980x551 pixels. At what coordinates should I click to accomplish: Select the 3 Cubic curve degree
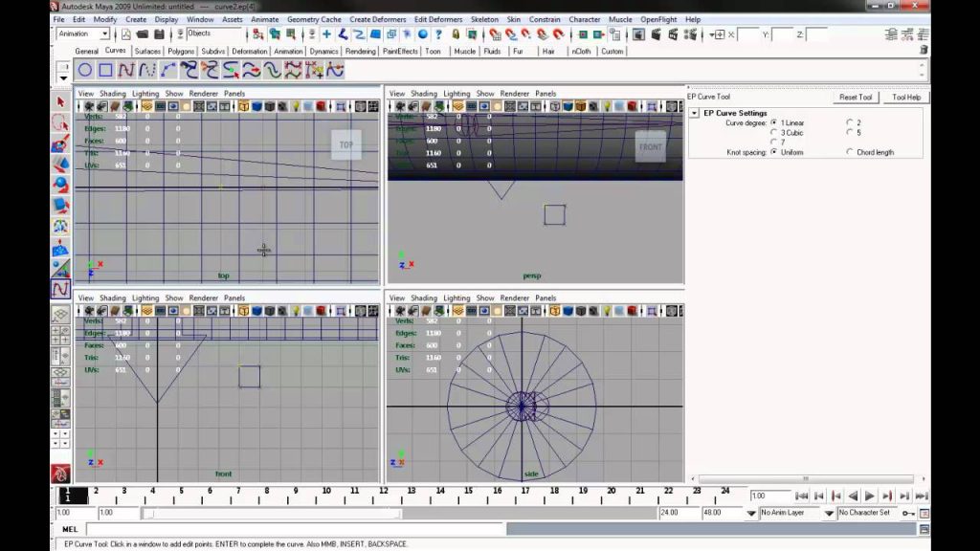coord(773,132)
